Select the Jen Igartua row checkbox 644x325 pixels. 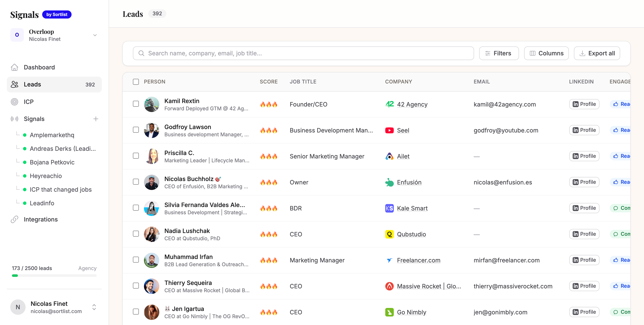tap(136, 312)
